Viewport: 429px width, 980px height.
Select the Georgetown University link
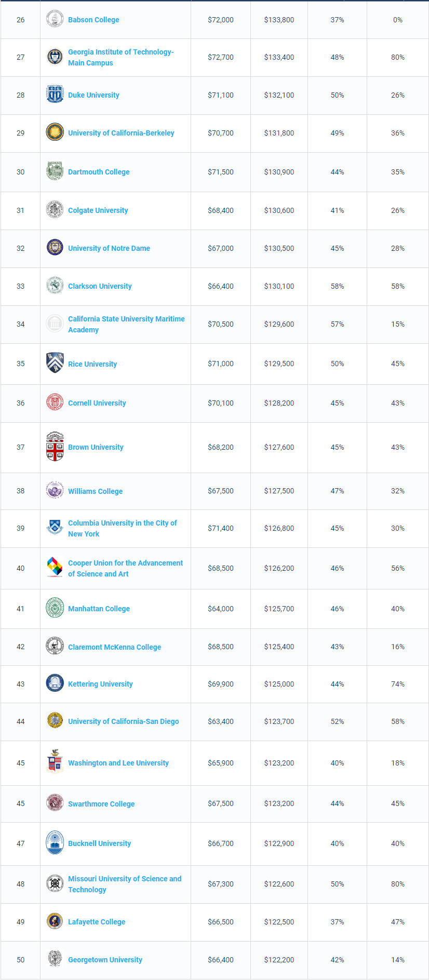[x=105, y=960]
